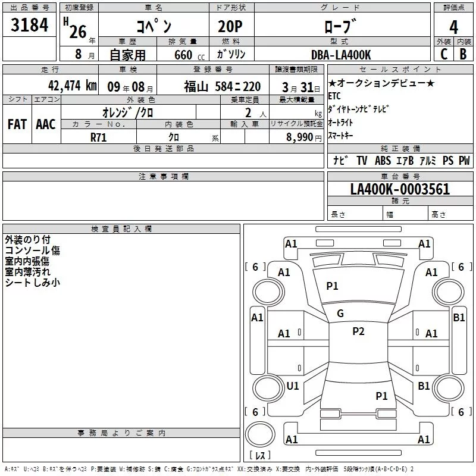
Task: Select the オートライト sales point
Action: tap(340, 123)
